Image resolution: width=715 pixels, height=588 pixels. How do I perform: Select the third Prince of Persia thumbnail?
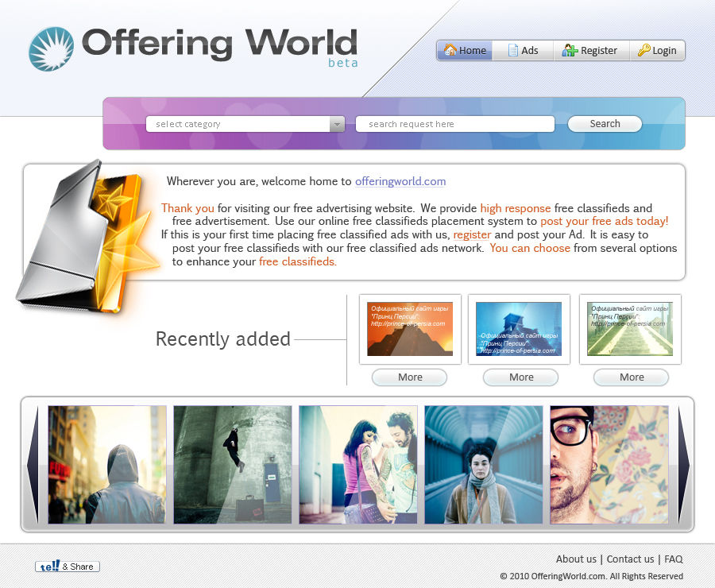pos(630,327)
